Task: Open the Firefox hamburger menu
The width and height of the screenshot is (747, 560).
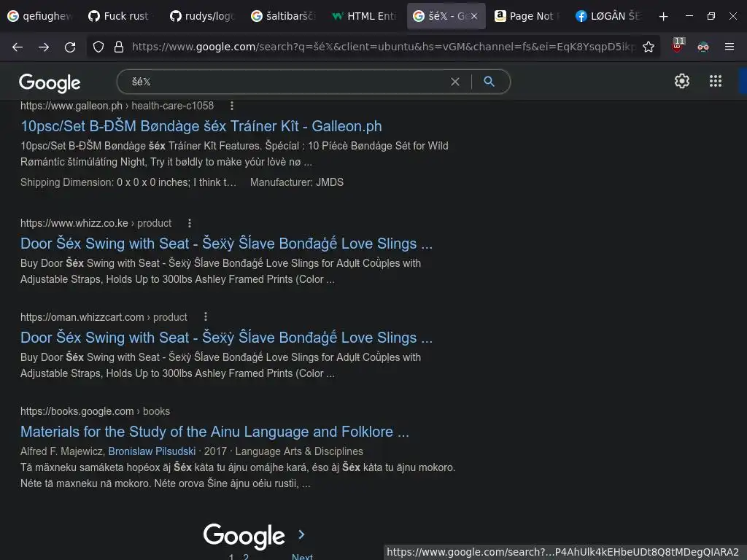Action: [x=729, y=47]
